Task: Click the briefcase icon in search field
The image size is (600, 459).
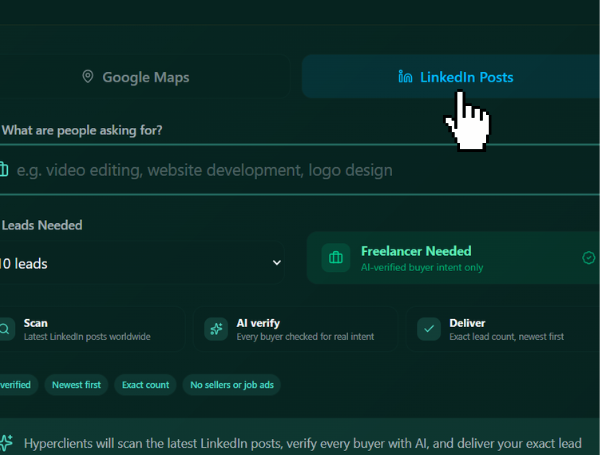Action: coord(4,169)
